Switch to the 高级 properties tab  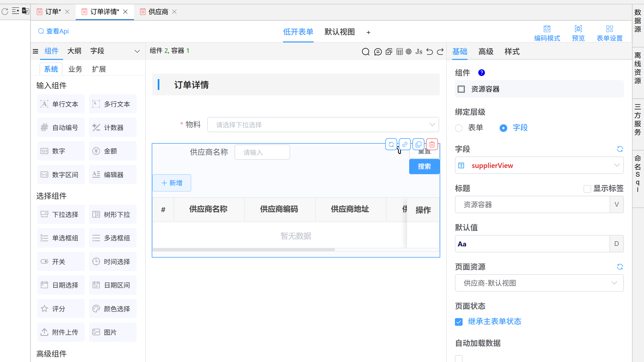tap(486, 52)
